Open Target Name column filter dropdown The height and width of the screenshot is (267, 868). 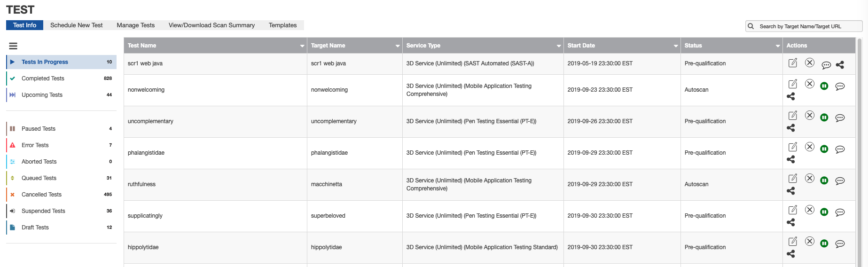[x=398, y=46]
